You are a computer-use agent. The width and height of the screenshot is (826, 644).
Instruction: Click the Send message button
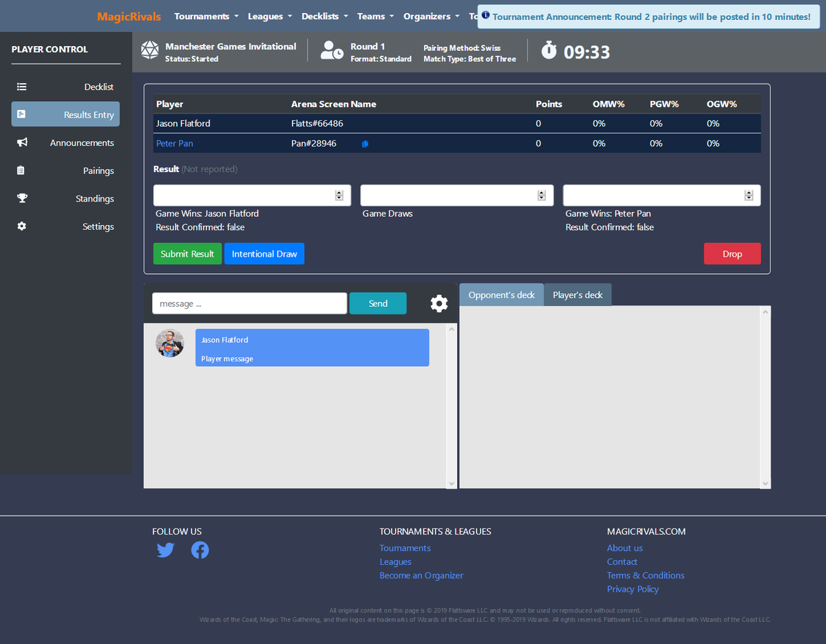(x=378, y=303)
